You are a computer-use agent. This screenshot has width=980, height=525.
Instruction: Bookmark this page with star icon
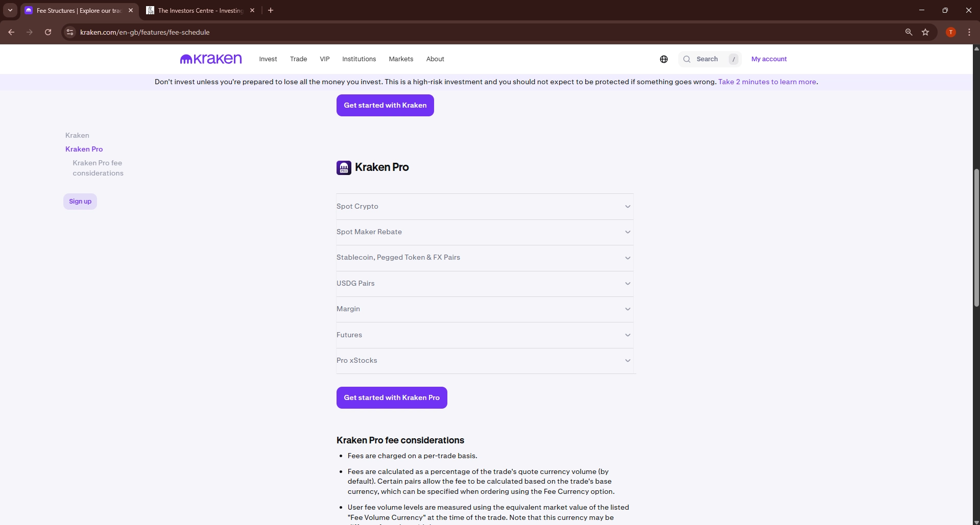(x=925, y=32)
